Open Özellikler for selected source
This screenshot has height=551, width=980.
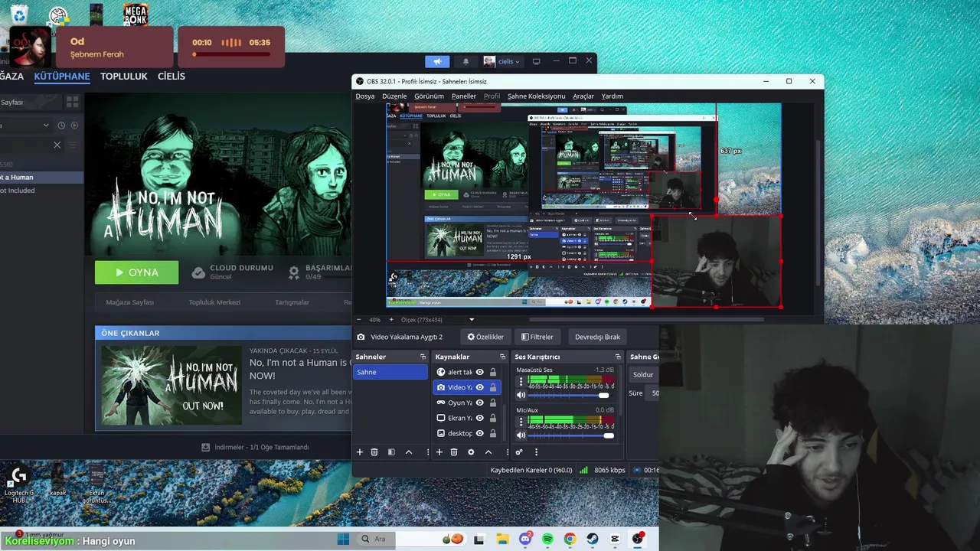point(485,337)
